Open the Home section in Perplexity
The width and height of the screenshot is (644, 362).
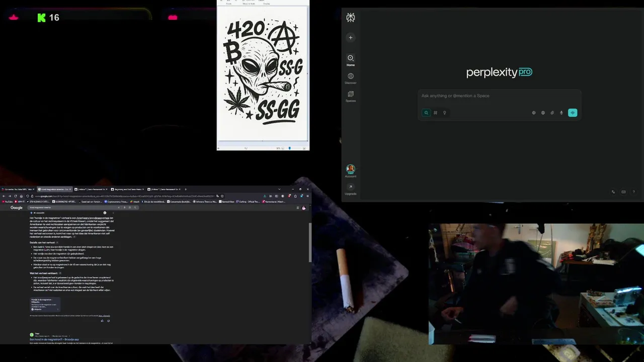[351, 60]
